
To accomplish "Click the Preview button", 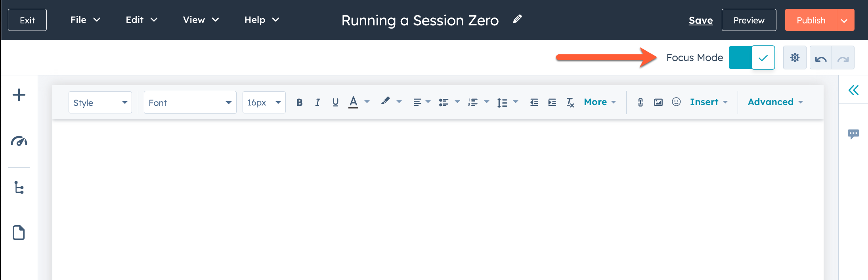I will (x=749, y=20).
